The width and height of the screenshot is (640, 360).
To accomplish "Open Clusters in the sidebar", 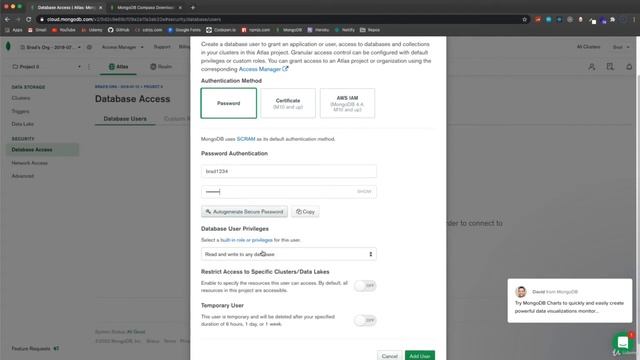I will (21, 98).
